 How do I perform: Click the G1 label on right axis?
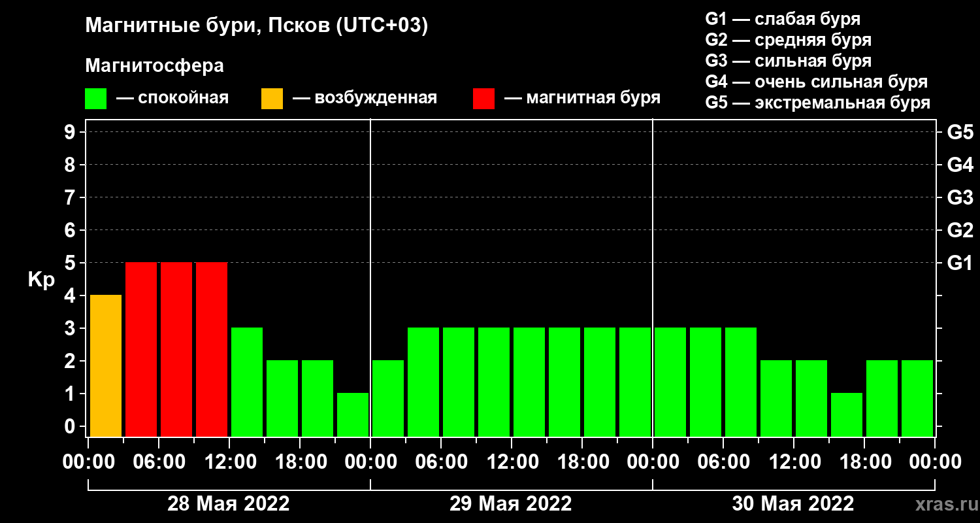click(x=960, y=263)
